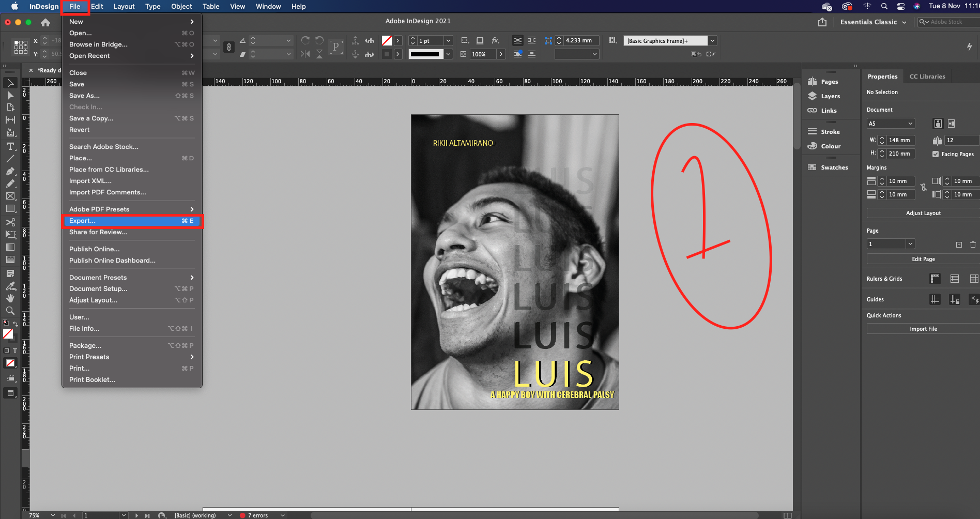Image resolution: width=980 pixels, height=519 pixels.
Task: Click the Home icon
Action: pyautogui.click(x=45, y=22)
